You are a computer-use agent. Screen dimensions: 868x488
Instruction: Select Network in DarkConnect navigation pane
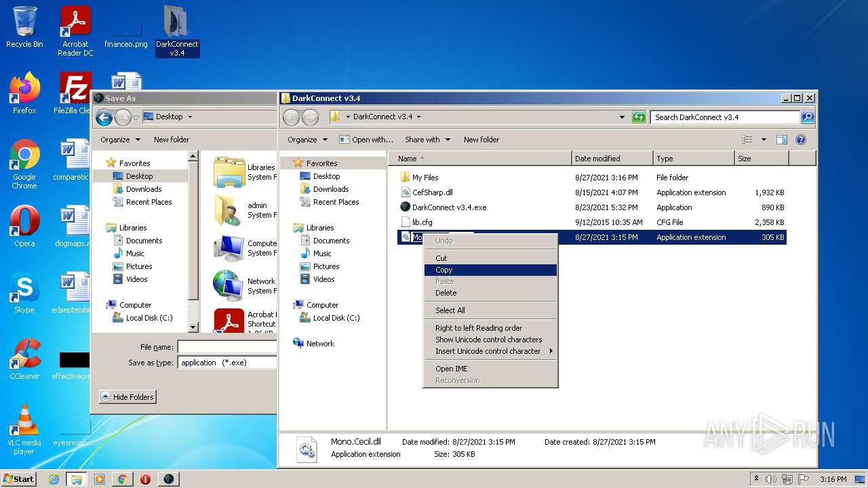point(320,344)
